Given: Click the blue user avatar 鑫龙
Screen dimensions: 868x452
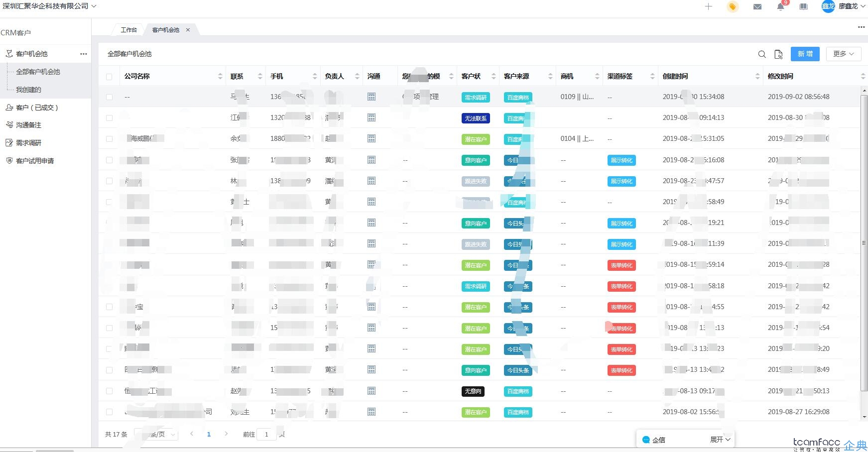Looking at the screenshot, I should (828, 6).
